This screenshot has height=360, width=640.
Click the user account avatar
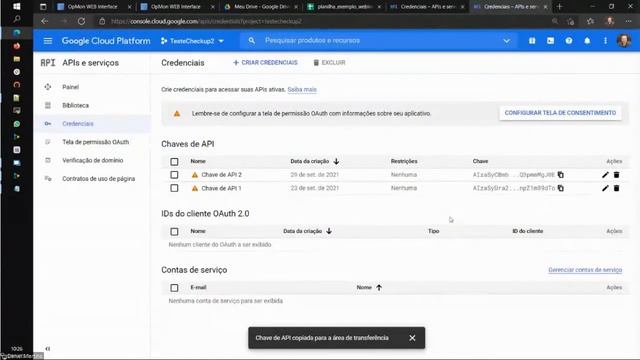624,40
